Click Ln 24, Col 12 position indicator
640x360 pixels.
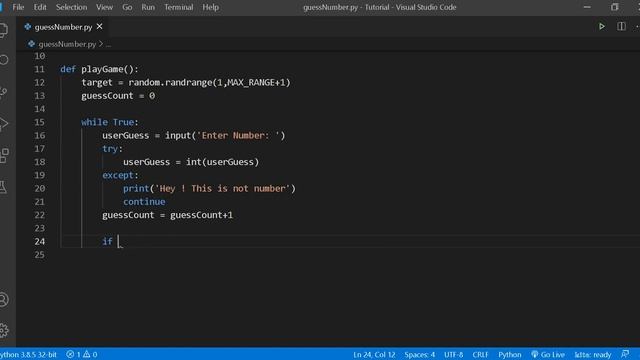pos(374,354)
